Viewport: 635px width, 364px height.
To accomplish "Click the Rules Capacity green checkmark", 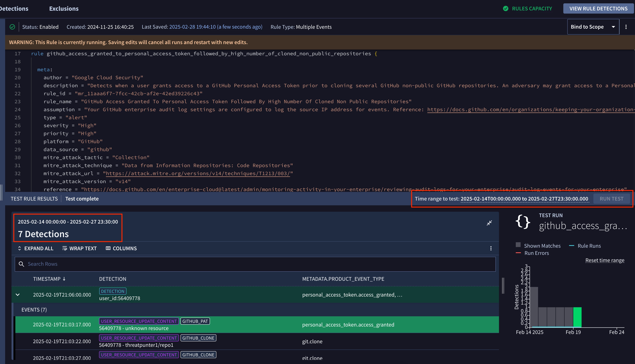I will click(506, 9).
